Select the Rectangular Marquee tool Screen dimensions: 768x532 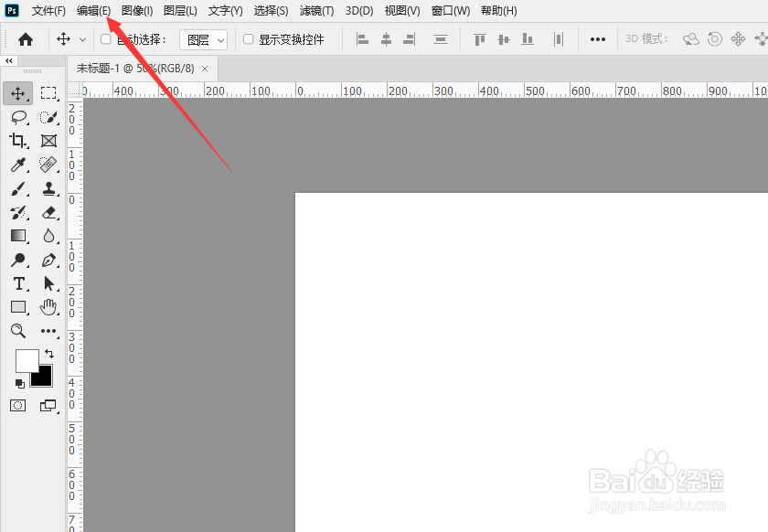(48, 93)
